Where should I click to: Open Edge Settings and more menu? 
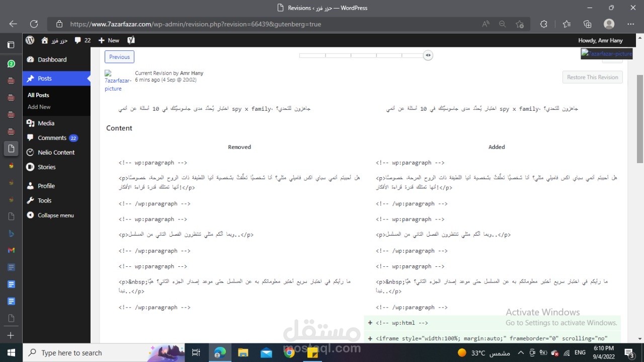[631, 24]
